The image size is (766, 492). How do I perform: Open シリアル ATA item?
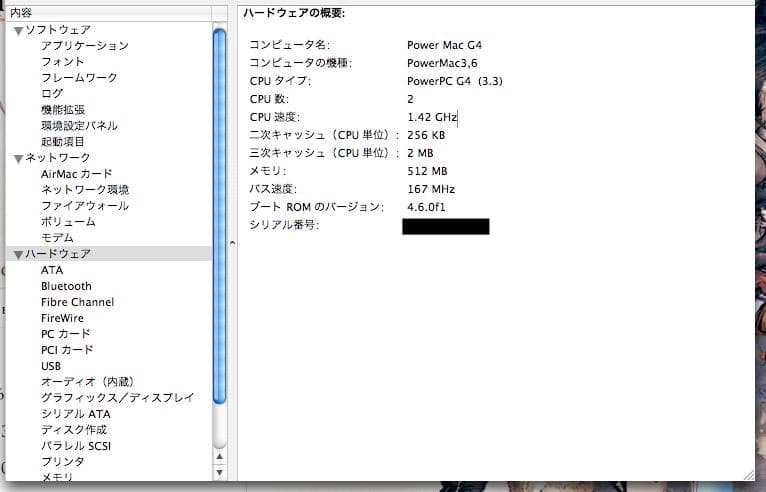(x=76, y=414)
